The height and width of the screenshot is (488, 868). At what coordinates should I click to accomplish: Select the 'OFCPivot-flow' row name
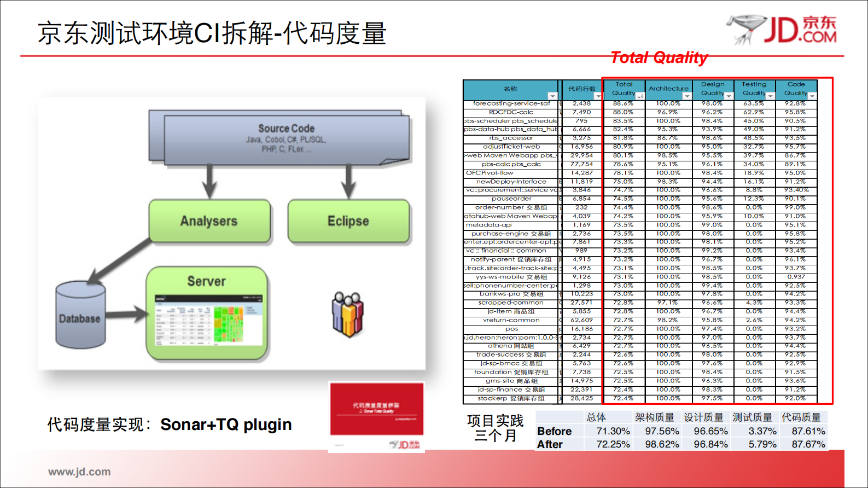[490, 173]
